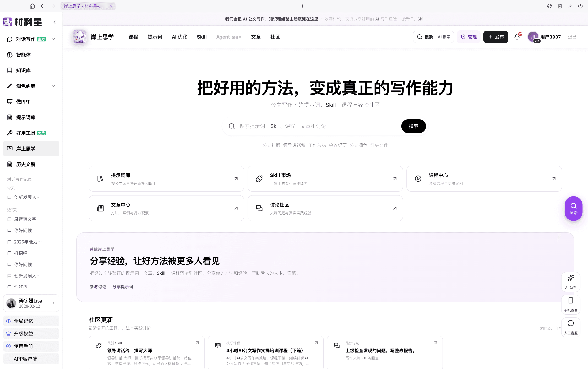Click the download icon in the top bar
The height and width of the screenshot is (369, 588).
tap(570, 6)
